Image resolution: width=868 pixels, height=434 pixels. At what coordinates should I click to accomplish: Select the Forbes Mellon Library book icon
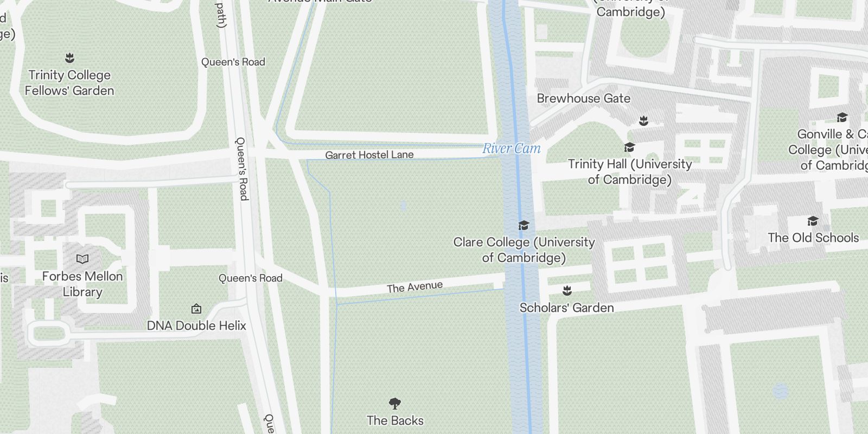[x=82, y=259]
